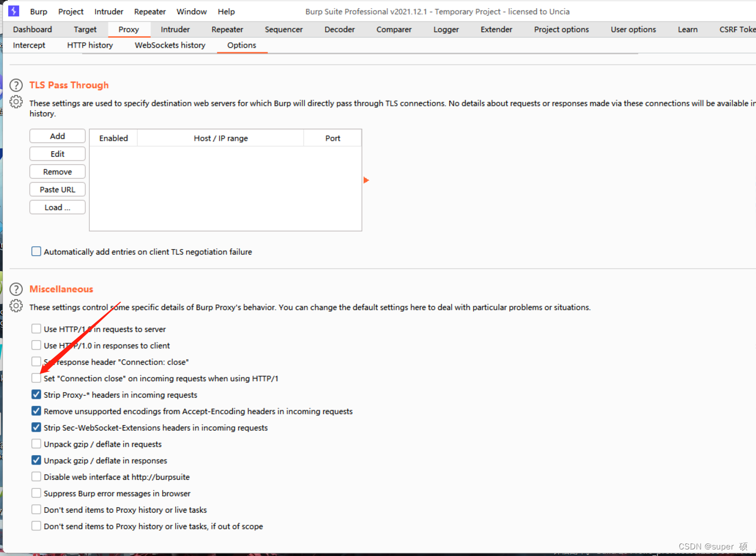Select the Proxy tab
The width and height of the screenshot is (756, 556).
tap(129, 30)
